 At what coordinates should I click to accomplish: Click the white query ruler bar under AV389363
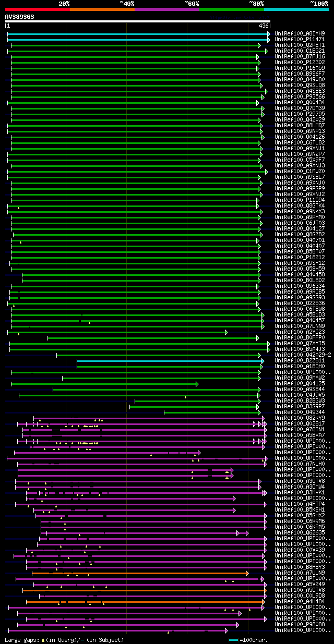[x=138, y=21]
